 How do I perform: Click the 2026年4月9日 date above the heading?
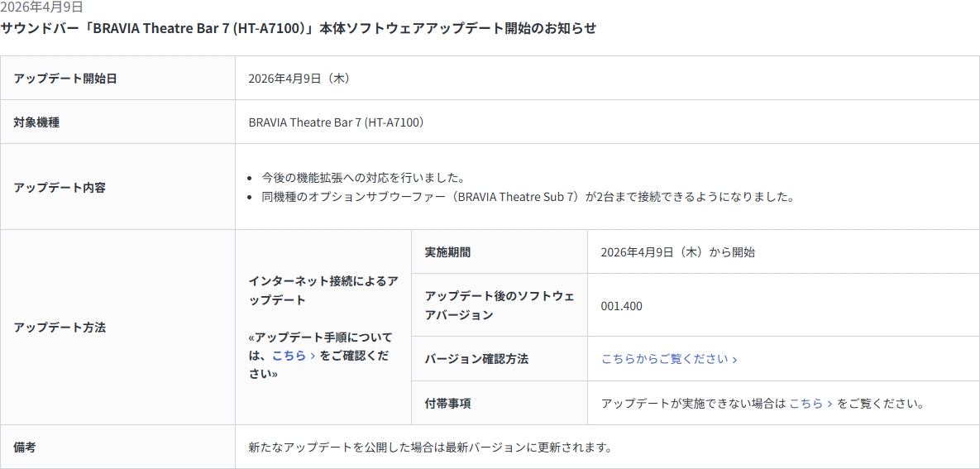(x=41, y=7)
